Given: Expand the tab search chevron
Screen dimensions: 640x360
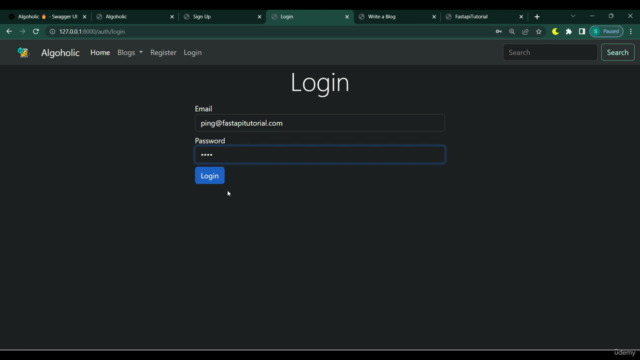Looking at the screenshot, I should coord(573,16).
